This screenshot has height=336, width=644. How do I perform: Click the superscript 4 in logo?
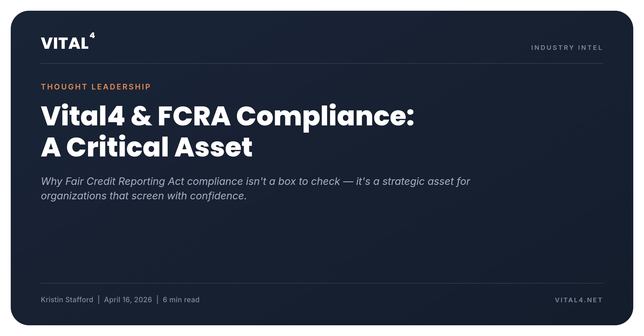coord(92,35)
